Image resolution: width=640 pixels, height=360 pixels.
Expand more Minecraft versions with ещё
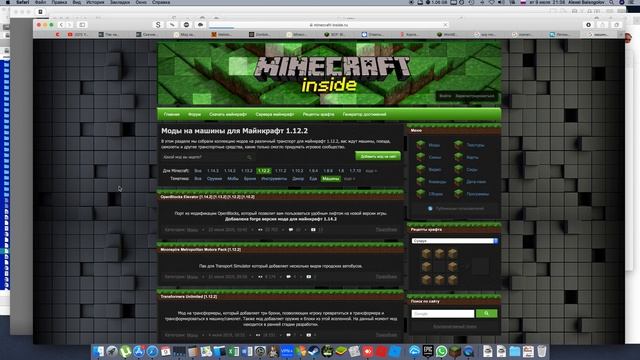pos(371,171)
